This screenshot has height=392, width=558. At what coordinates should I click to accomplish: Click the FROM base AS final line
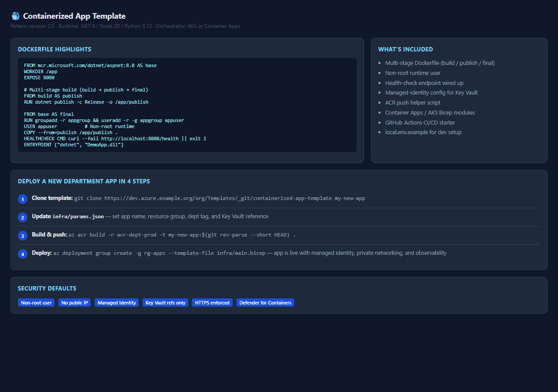coord(49,114)
